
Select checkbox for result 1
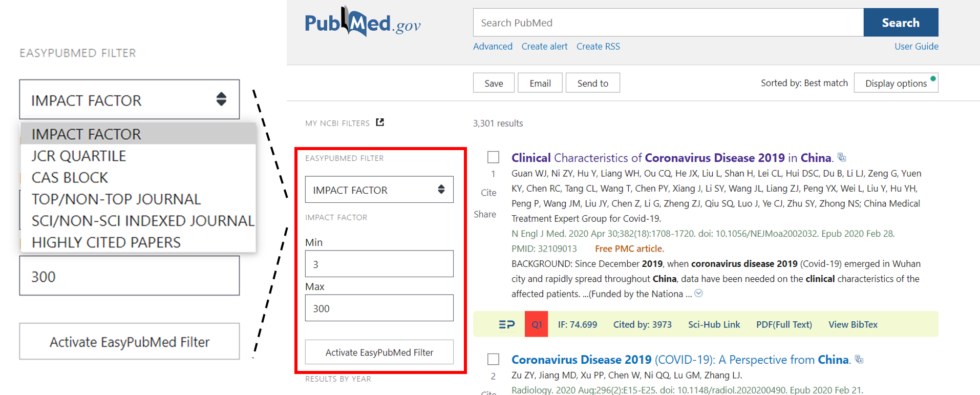click(x=493, y=157)
